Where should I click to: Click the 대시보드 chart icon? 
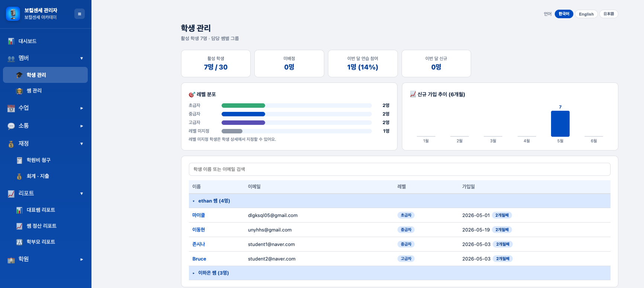[11, 41]
